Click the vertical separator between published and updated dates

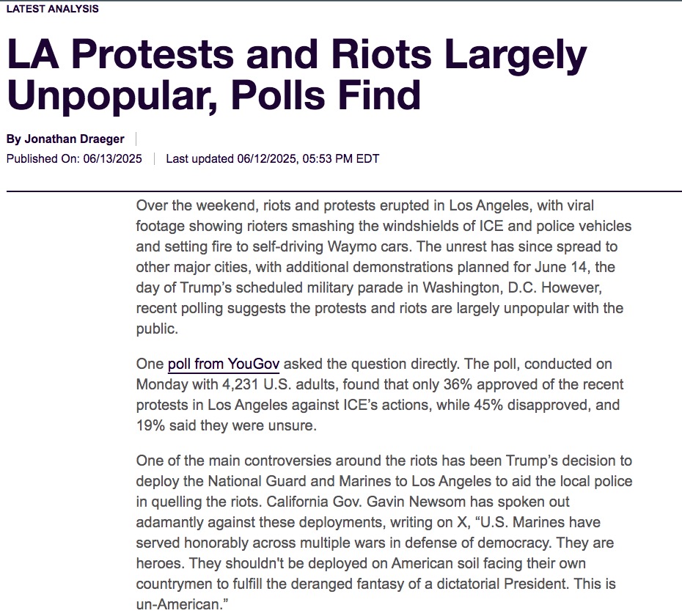(x=154, y=158)
